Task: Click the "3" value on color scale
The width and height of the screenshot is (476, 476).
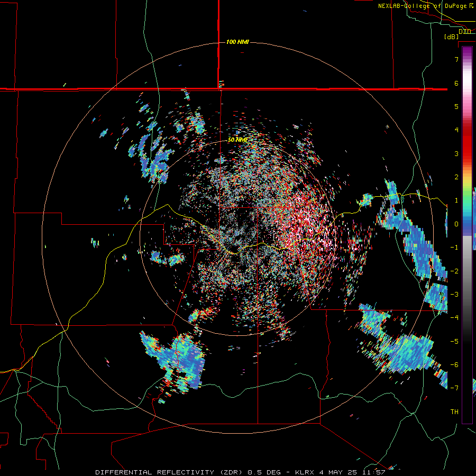Action: click(x=456, y=153)
